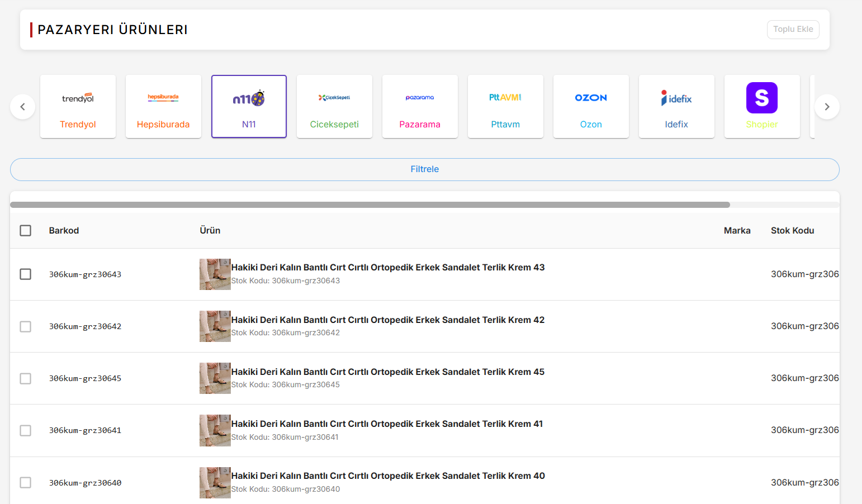Tick the checkbox for barcode 306kum-grz30645

[26, 379]
